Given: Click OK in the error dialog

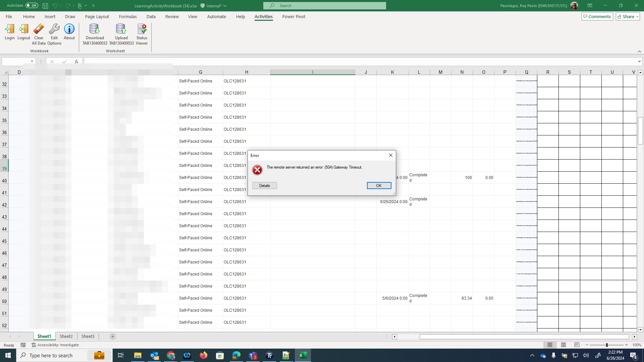Looking at the screenshot, I should [x=379, y=185].
